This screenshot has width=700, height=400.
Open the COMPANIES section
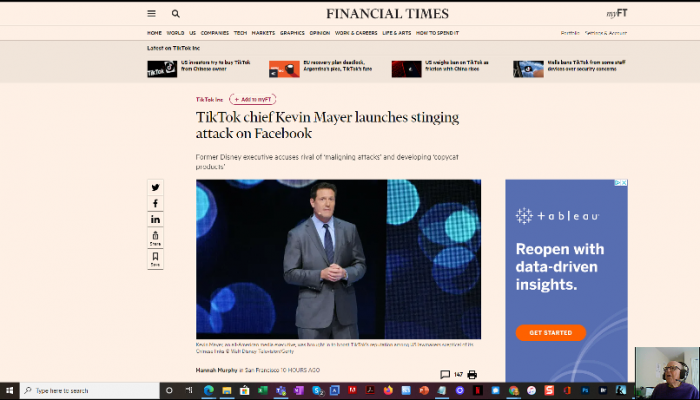[x=215, y=33]
